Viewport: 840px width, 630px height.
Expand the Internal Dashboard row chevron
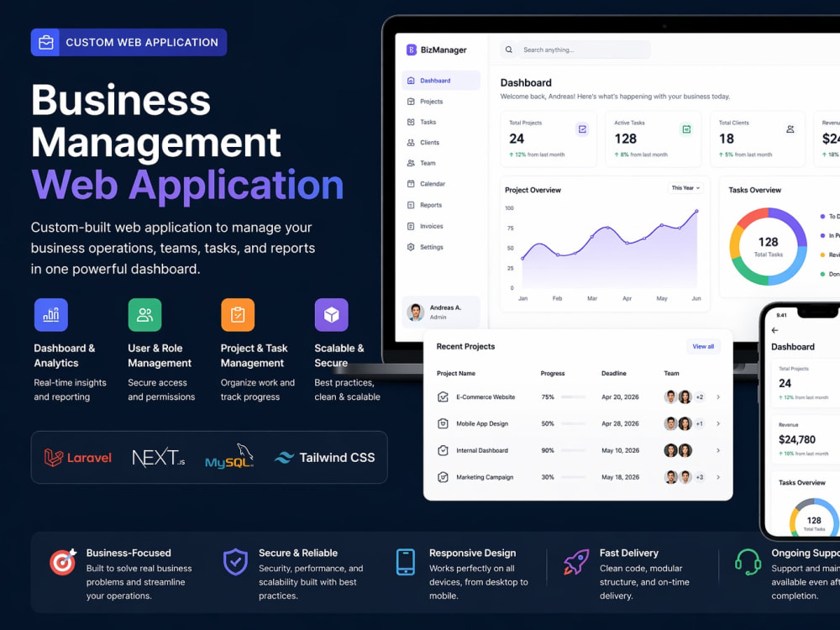[x=718, y=450]
